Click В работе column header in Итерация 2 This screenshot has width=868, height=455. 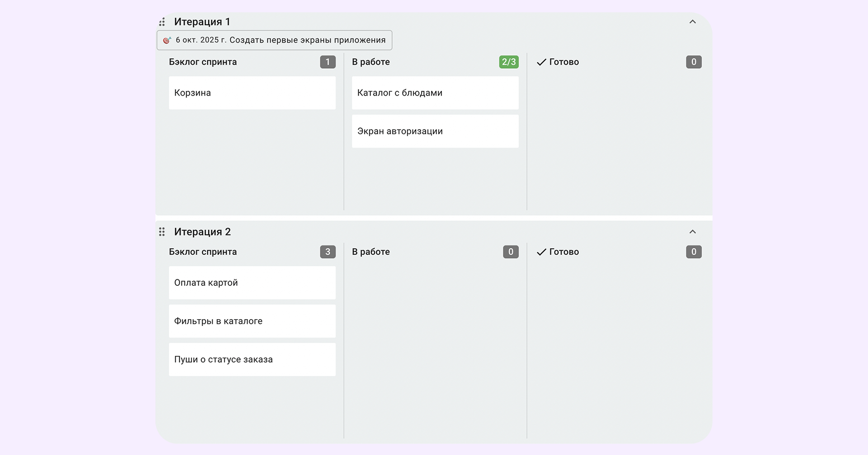click(371, 252)
